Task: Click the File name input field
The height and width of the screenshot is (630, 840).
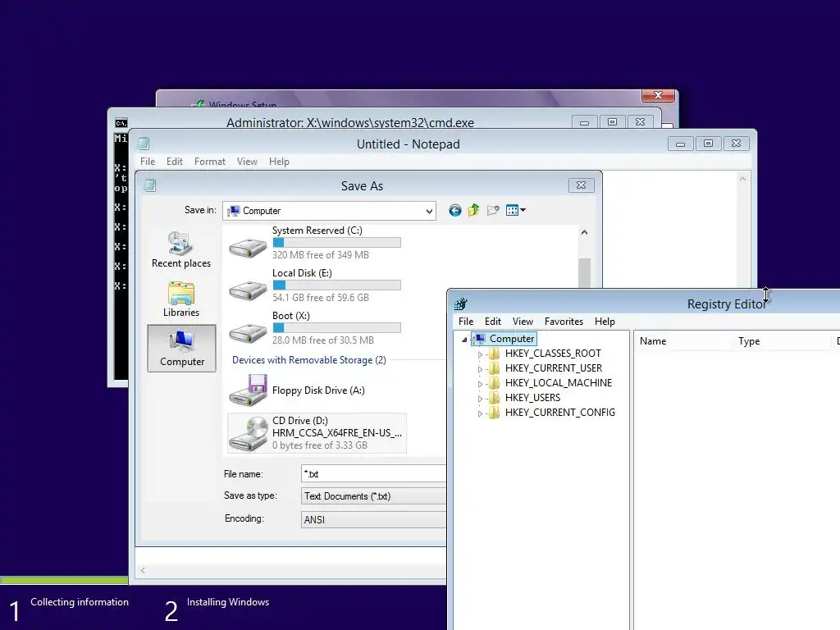Action: point(374,474)
